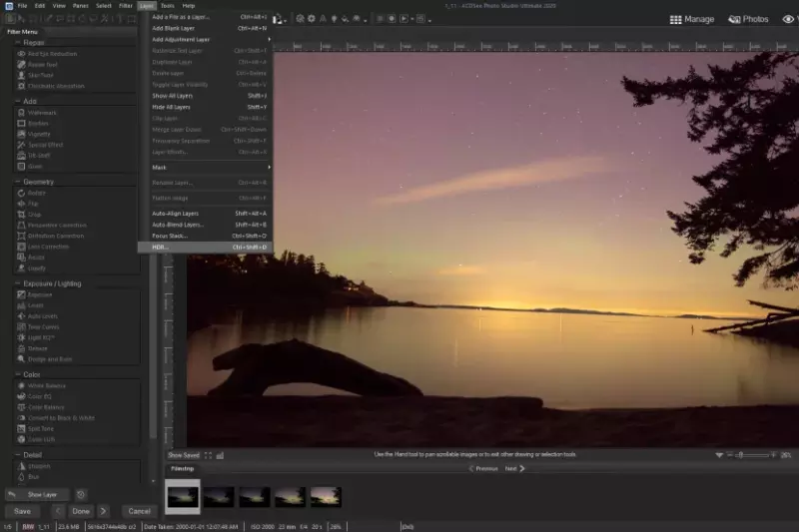
Task: Select the Vignette filter in Add group
Action: [x=39, y=134]
